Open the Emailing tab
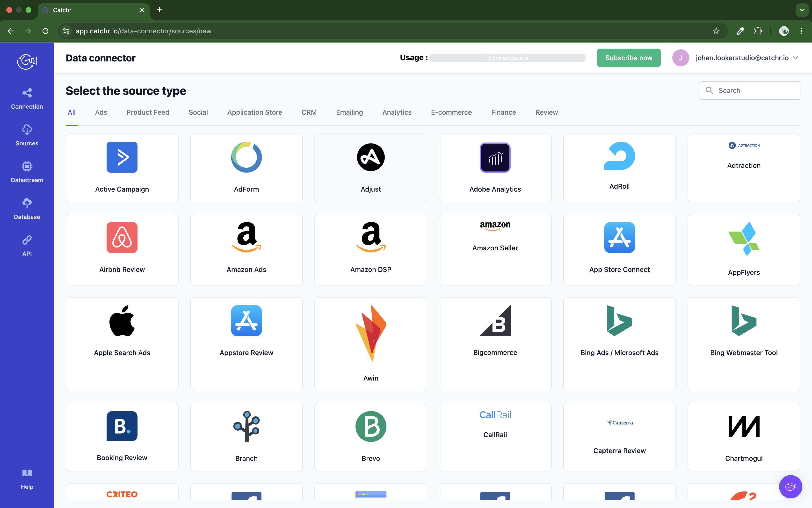The image size is (812, 508). click(349, 112)
